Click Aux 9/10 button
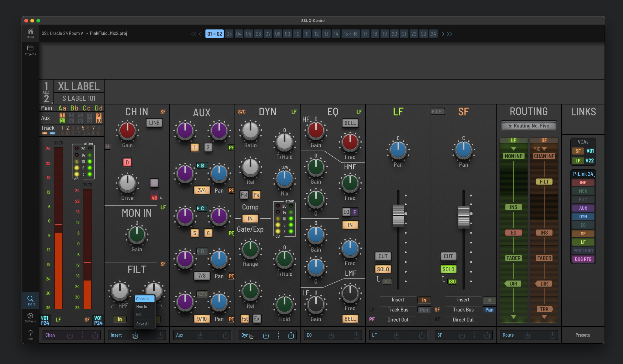 202,319
